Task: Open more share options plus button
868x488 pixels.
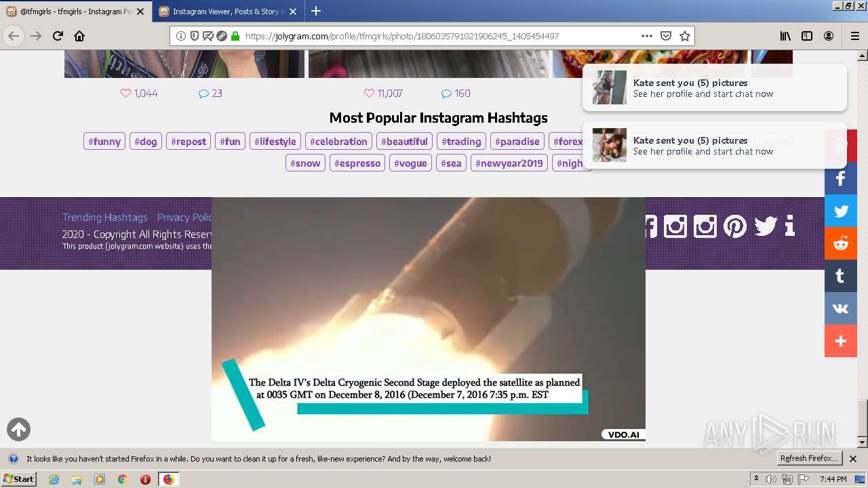Action: [x=841, y=341]
